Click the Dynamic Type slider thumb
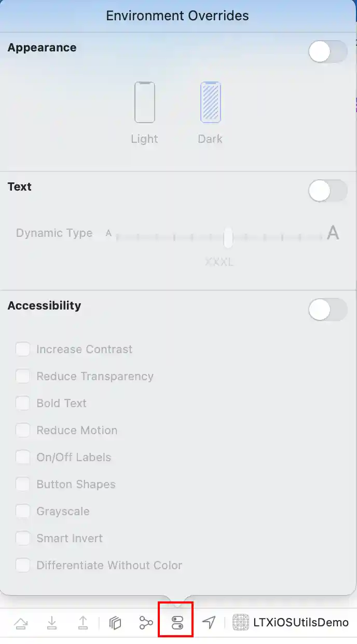 pos(228,237)
